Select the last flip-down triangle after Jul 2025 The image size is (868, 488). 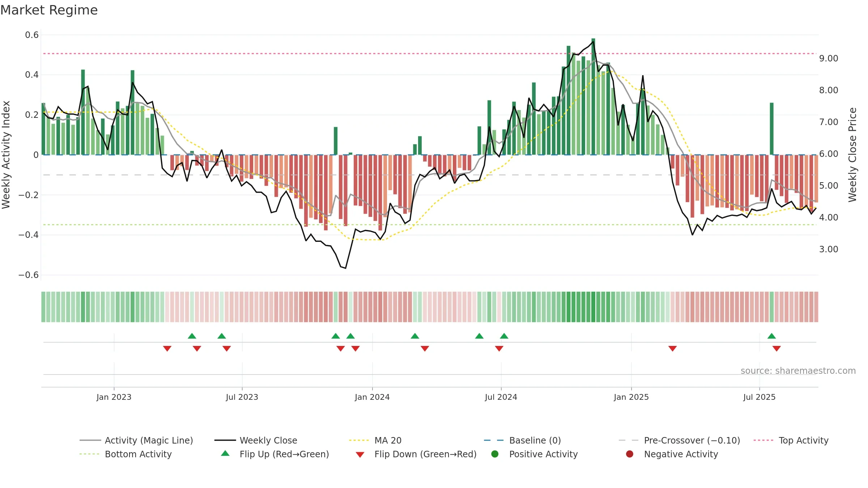[776, 348]
